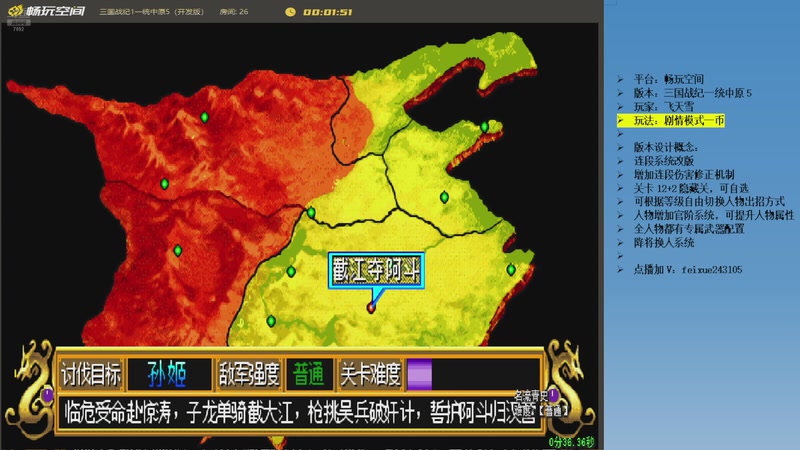The image size is (800, 450).
Task: Click the 截江夺阿斗 stage name callout
Action: tap(376, 270)
